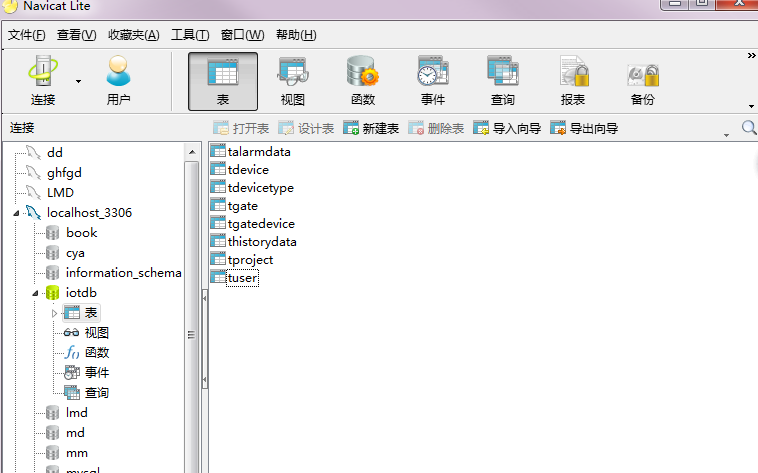The height and width of the screenshot is (473, 758).
Task: Click 打开表 (Open Table) button
Action: click(x=241, y=128)
